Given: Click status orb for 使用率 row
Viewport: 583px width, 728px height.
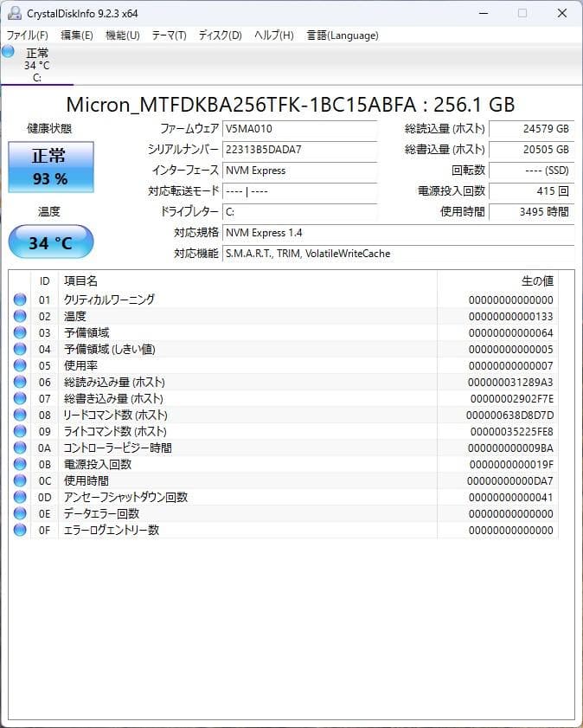Looking at the screenshot, I should pos(20,365).
